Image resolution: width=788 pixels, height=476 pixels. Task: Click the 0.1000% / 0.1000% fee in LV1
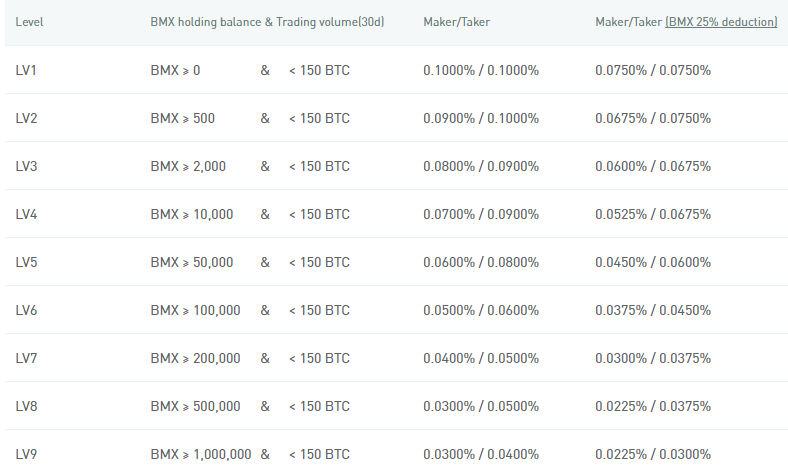(481, 70)
